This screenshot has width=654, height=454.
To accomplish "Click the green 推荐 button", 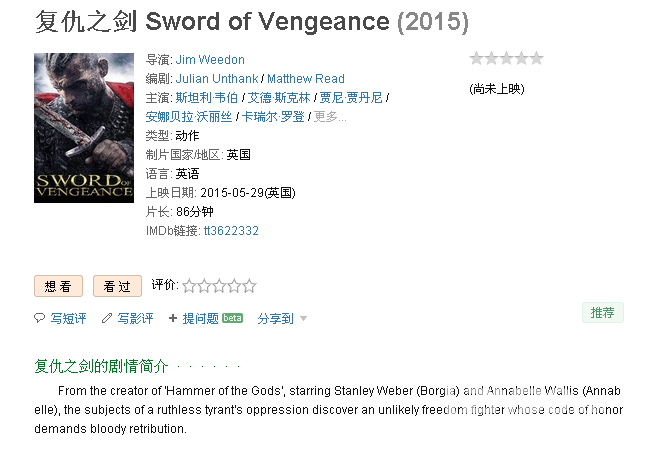I will tap(603, 313).
